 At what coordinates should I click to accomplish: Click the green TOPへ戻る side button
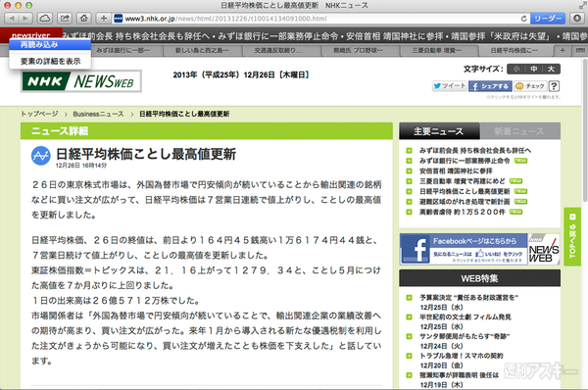pyautogui.click(x=572, y=236)
